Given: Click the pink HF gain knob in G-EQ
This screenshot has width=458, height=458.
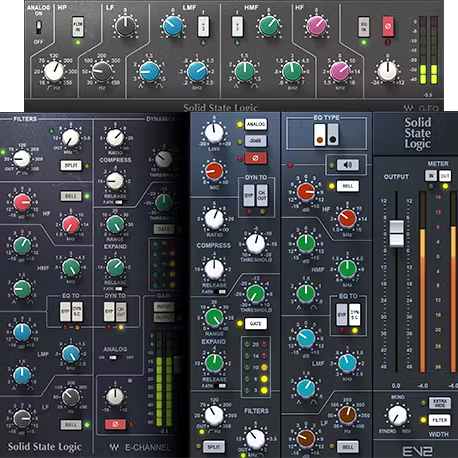Looking at the screenshot, I should pos(316,26).
